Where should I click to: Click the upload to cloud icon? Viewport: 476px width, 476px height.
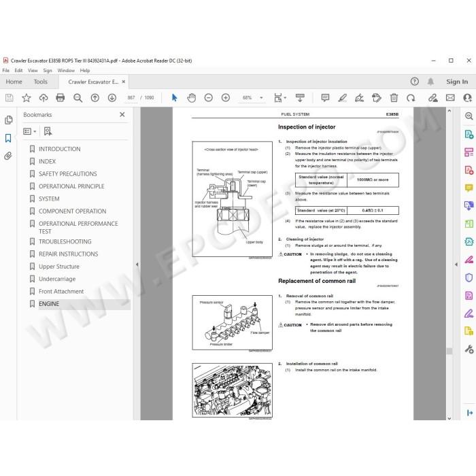(44, 98)
